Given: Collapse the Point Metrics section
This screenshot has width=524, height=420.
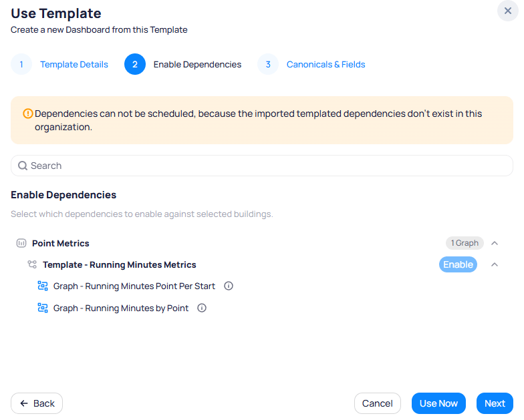Looking at the screenshot, I should coord(495,243).
